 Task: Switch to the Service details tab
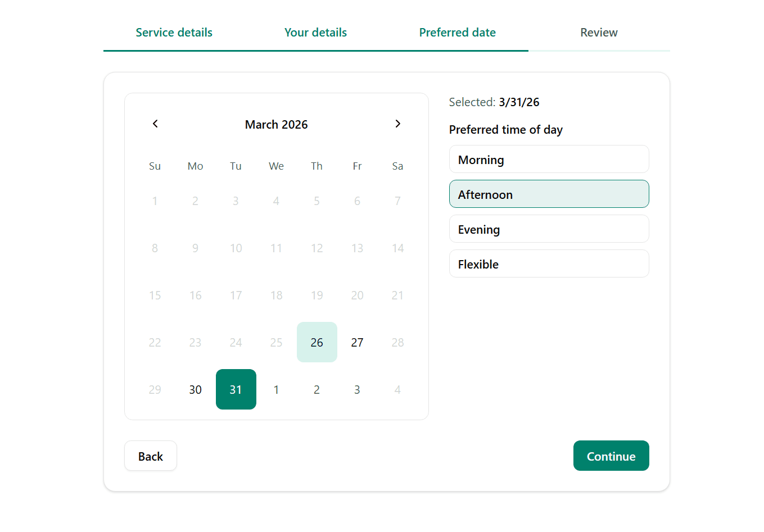[174, 33]
